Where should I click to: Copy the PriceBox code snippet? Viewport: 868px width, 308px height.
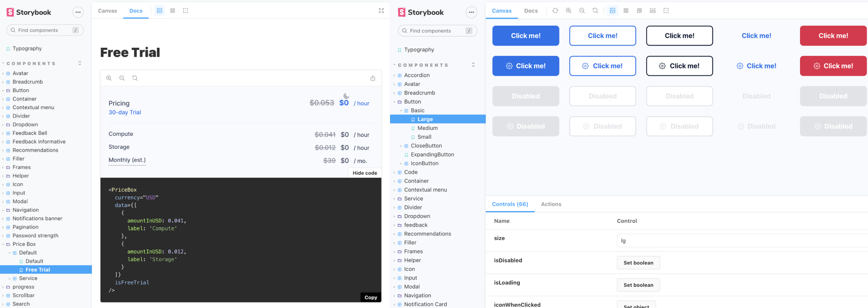(370, 297)
